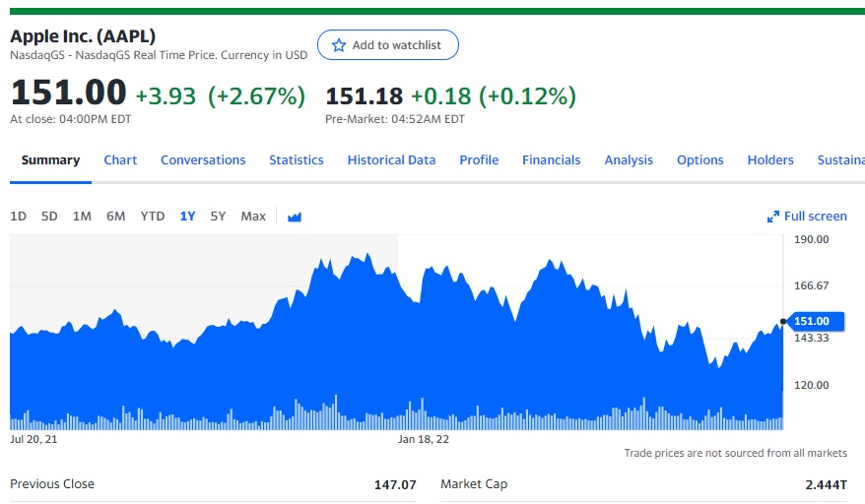865x504 pixels.
Task: Open the Options tab
Action: [x=700, y=159]
